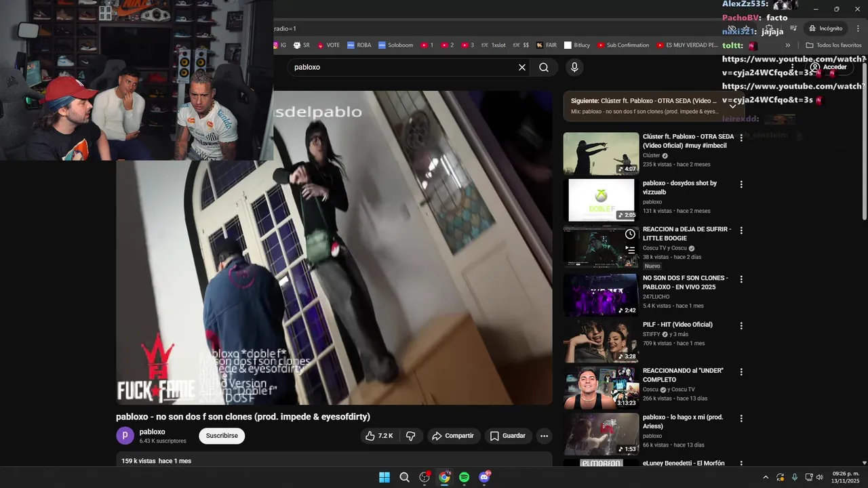This screenshot has height=488, width=868.
Task: Click the tray microphone icon
Action: pyautogui.click(x=794, y=477)
